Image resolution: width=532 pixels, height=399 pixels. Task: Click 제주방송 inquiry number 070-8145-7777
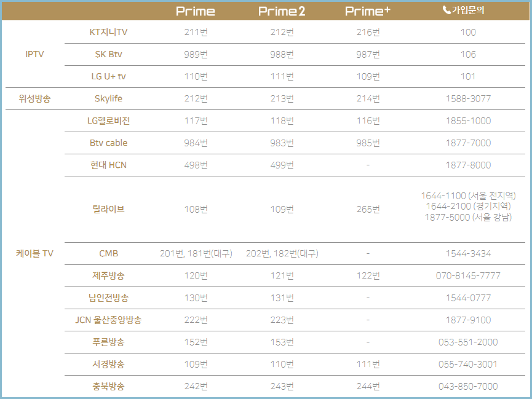468,275
